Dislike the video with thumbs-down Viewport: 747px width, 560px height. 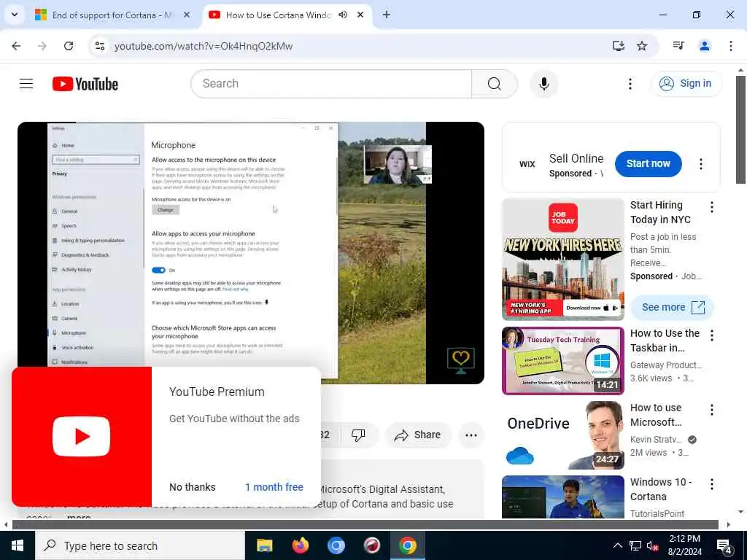[357, 435]
